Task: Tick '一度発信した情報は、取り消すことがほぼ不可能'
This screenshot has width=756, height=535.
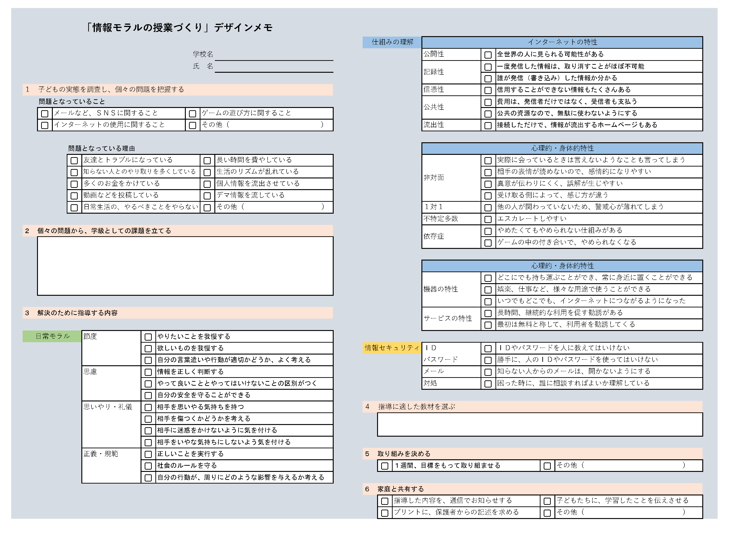Action: (488, 67)
